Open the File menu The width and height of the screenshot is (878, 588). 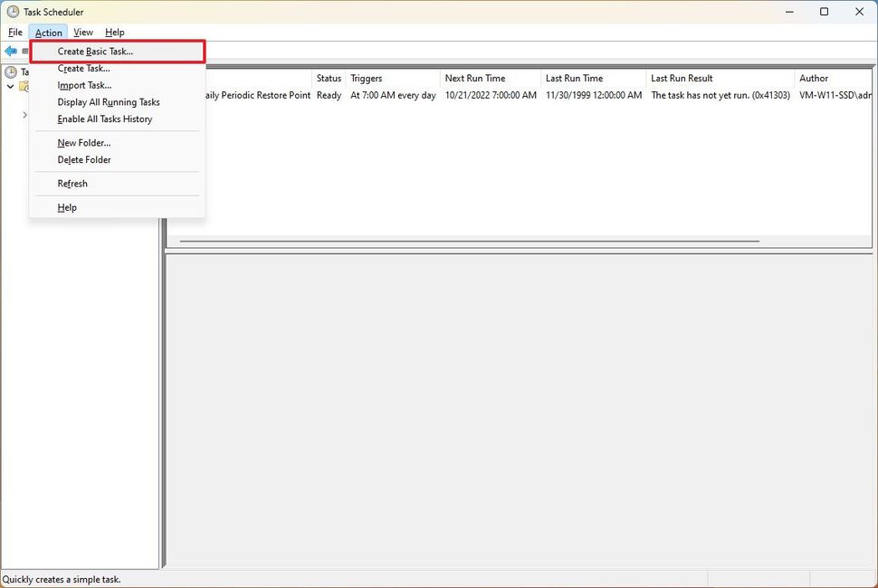tap(14, 32)
